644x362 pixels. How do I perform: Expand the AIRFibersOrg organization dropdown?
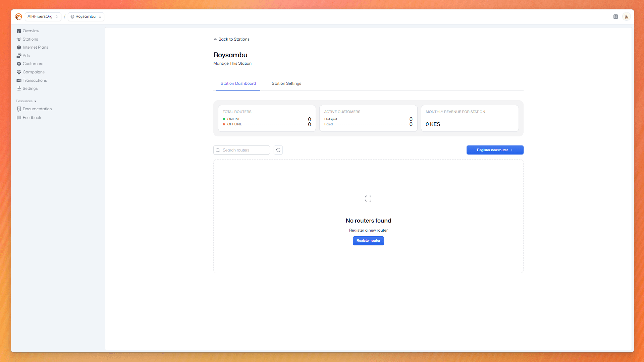point(43,17)
